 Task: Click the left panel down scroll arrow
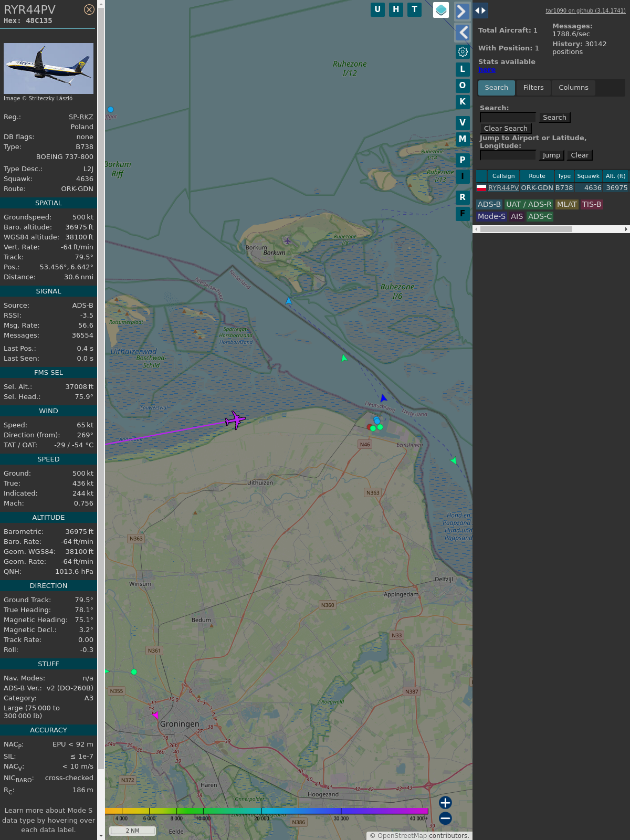tap(101, 836)
